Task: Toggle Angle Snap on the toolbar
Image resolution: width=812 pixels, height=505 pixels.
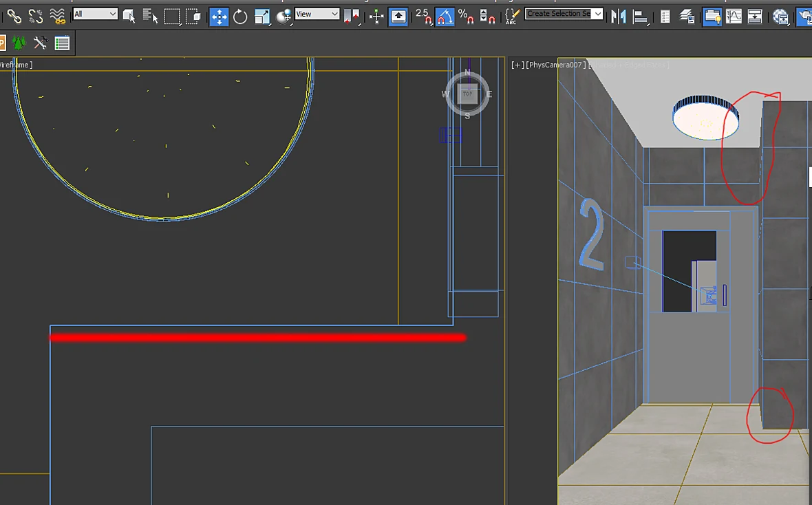Action: 445,17
